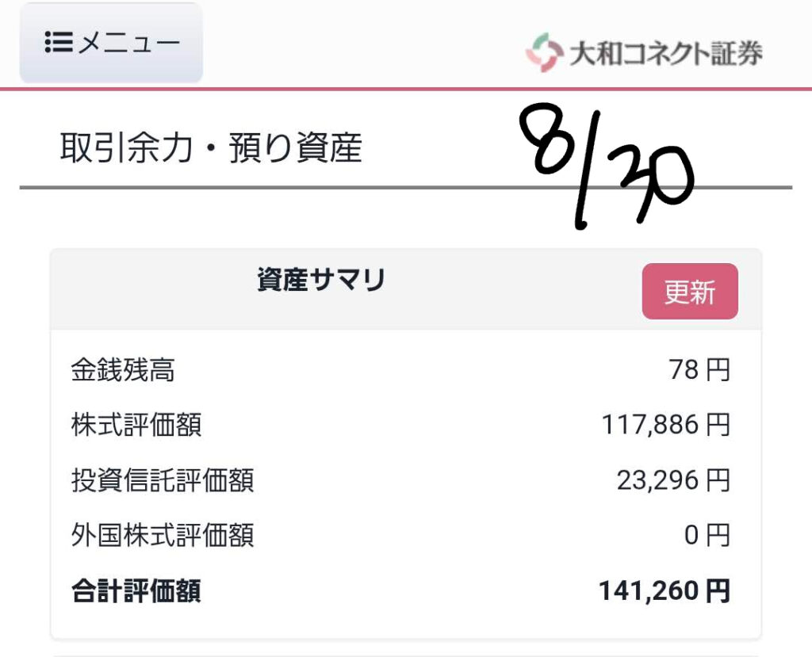Click the 78 円 cash balance value
This screenshot has width=812, height=657.
(x=699, y=370)
